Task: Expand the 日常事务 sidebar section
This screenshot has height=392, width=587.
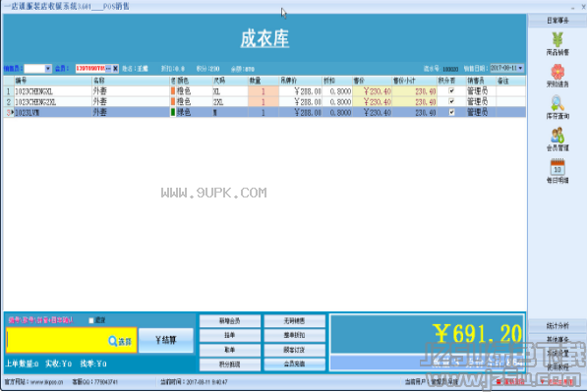Action: (x=558, y=21)
